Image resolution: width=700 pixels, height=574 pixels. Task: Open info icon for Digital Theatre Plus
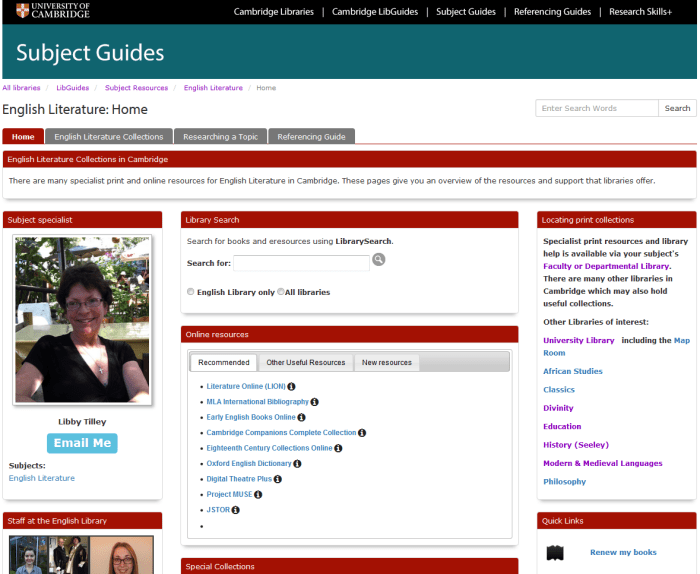click(x=278, y=479)
